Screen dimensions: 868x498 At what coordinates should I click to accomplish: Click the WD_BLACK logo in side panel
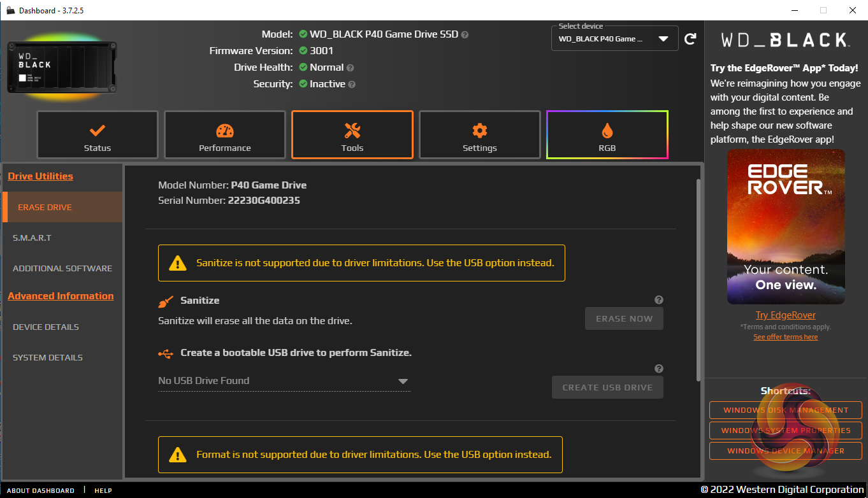785,40
